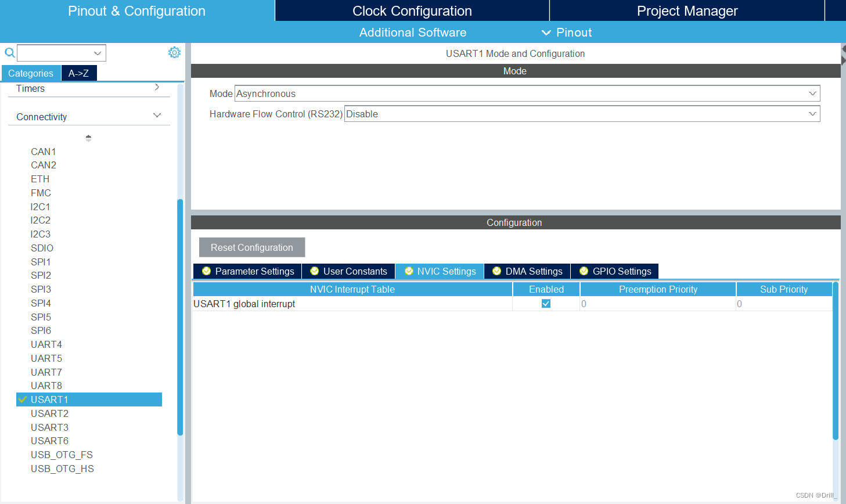Screen dimensions: 846x504
Task: Click the GPIO Settings status check icon
Action: click(x=584, y=271)
